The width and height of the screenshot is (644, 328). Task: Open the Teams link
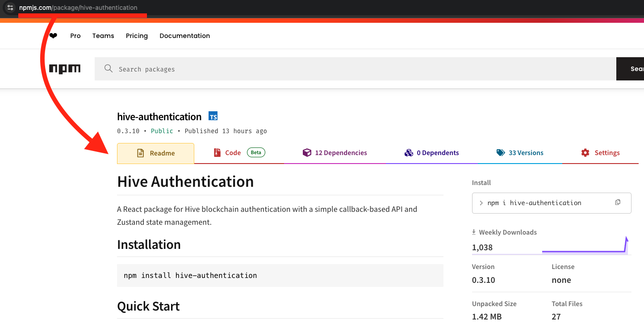[x=103, y=36]
